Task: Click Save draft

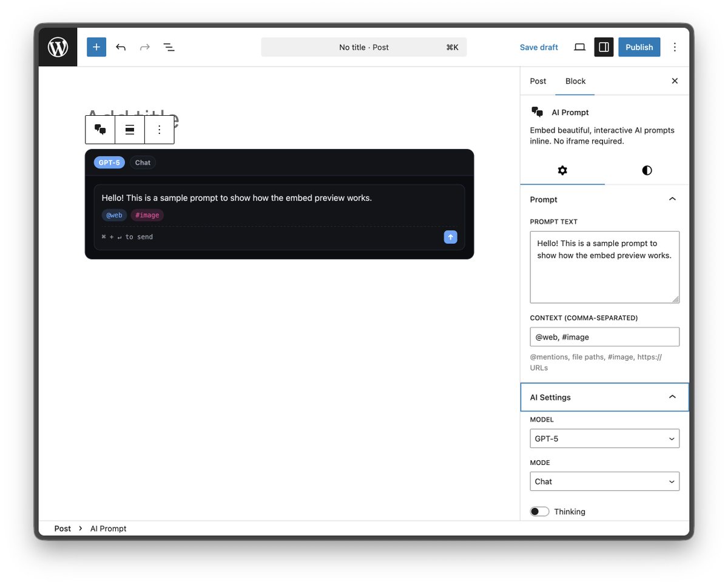Action: click(x=539, y=47)
